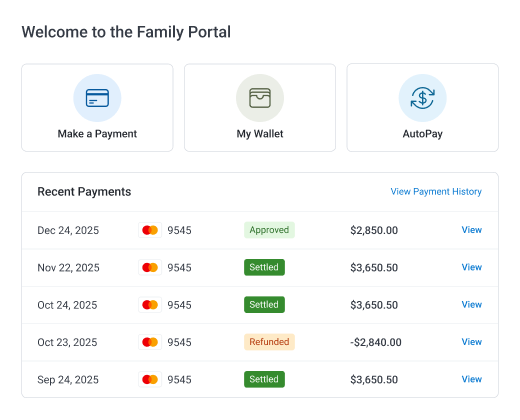
Task: View the Oct 24, 2025 payment details
Action: point(472,304)
